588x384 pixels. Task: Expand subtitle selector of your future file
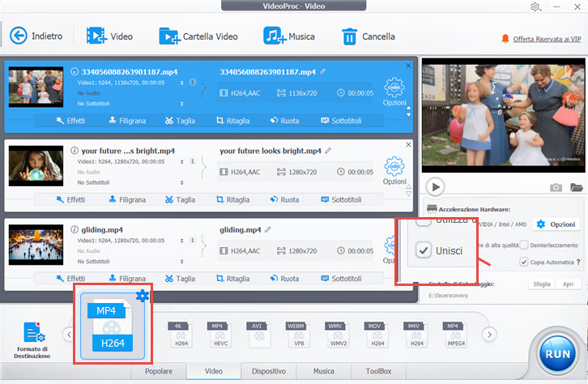pos(182,182)
